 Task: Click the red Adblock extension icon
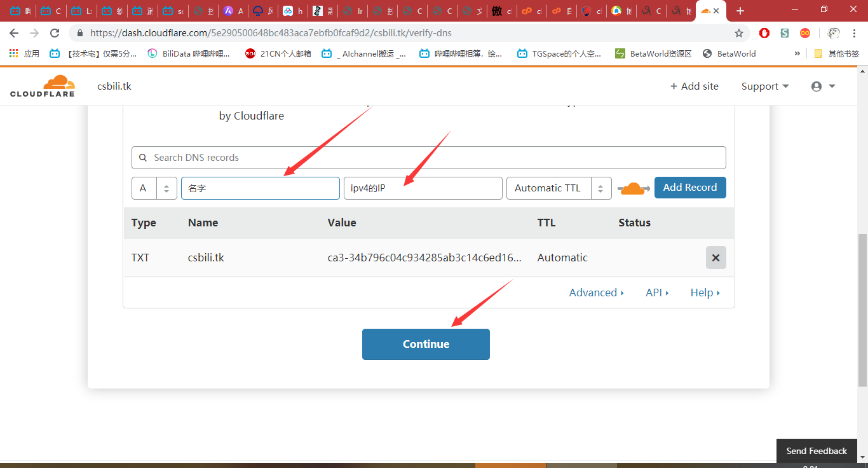point(764,33)
